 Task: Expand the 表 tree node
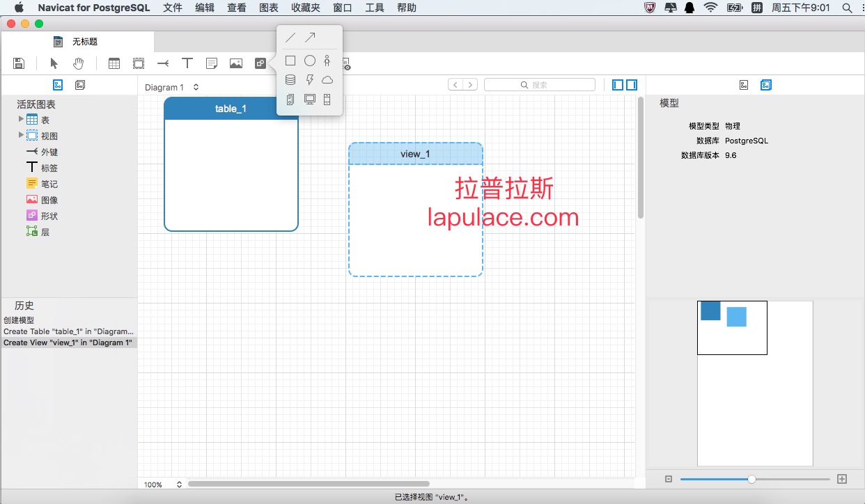[x=21, y=119]
